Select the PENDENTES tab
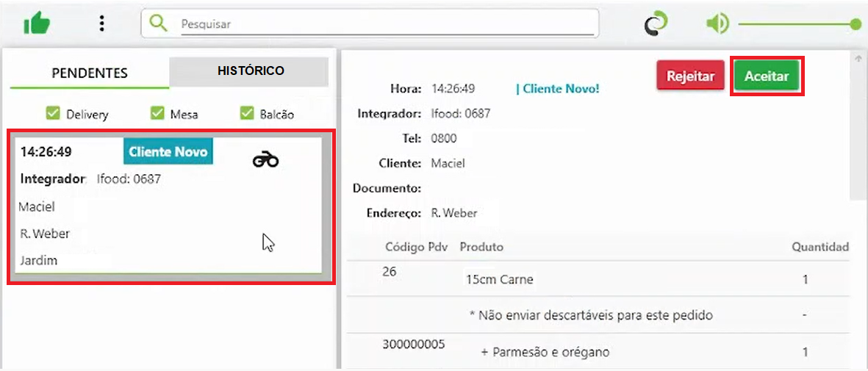 click(x=90, y=73)
